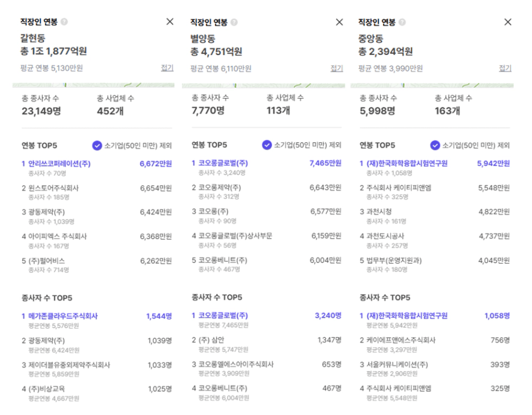Screen dimensions: 532x415
Task: Close the 갈현동 salary panel
Action: pos(170,22)
